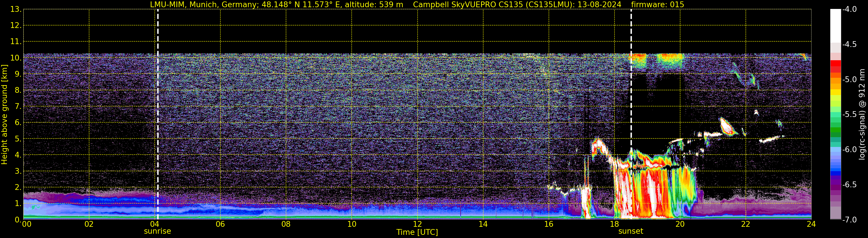
Task: Click the sunset dashed white marker line
Action: pos(631,114)
